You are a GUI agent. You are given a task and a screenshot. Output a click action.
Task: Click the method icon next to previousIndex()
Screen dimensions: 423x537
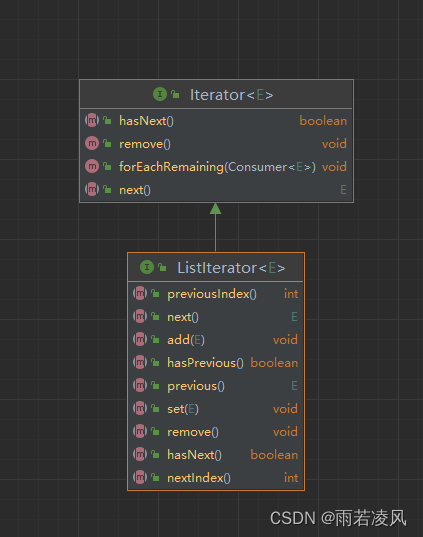140,294
